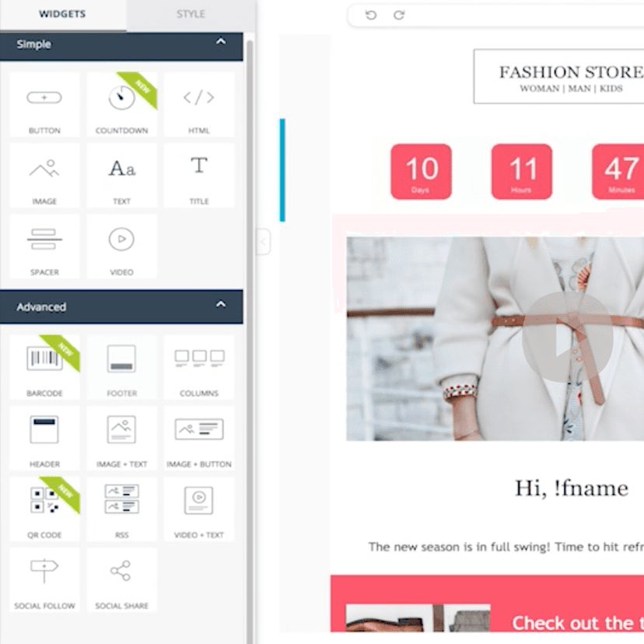The image size is (644, 644).
Task: Select the Columns widget
Action: coord(199,366)
